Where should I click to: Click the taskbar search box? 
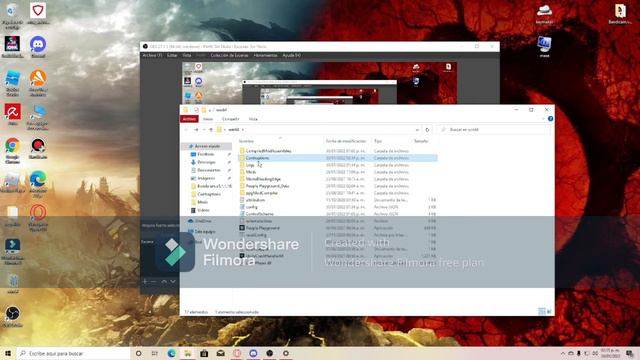point(73,353)
